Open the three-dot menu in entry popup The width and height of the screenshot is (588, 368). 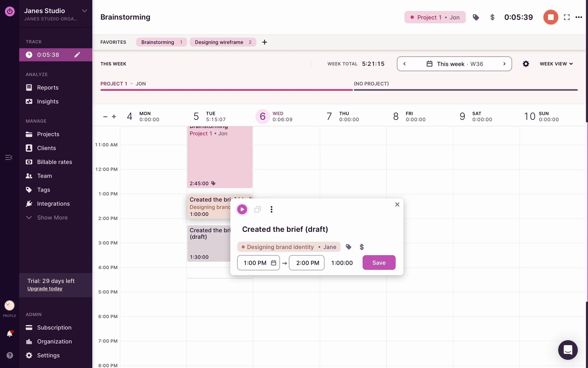(x=271, y=209)
